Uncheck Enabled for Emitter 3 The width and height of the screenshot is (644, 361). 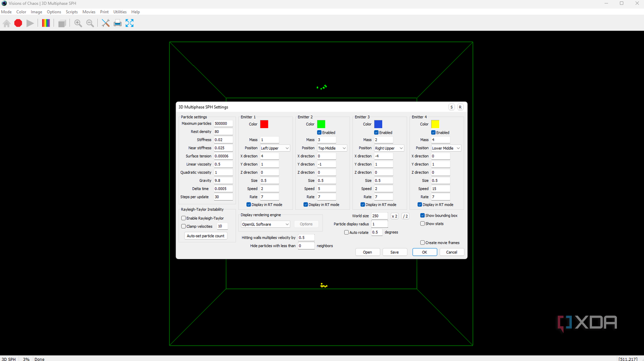(377, 132)
